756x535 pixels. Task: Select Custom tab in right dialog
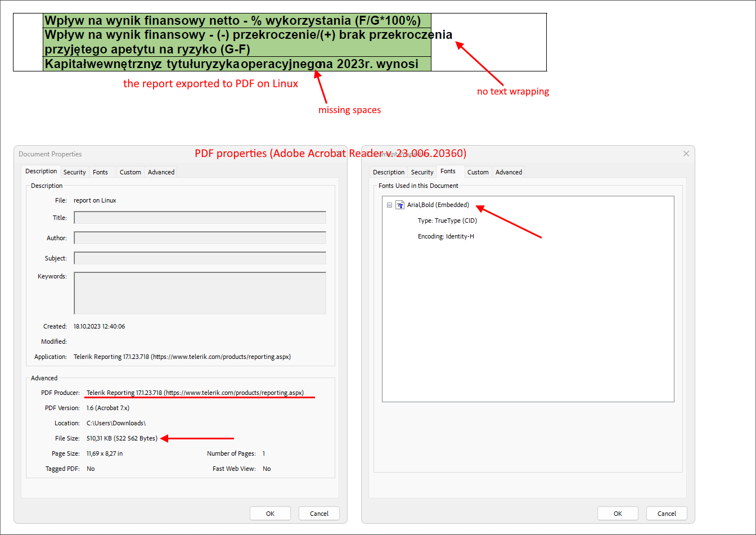(478, 172)
